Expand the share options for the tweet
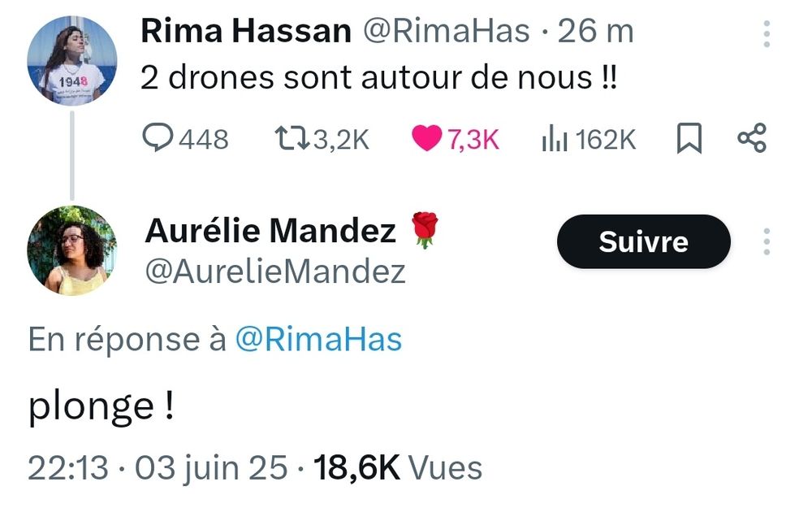The width and height of the screenshot is (812, 508). [753, 138]
